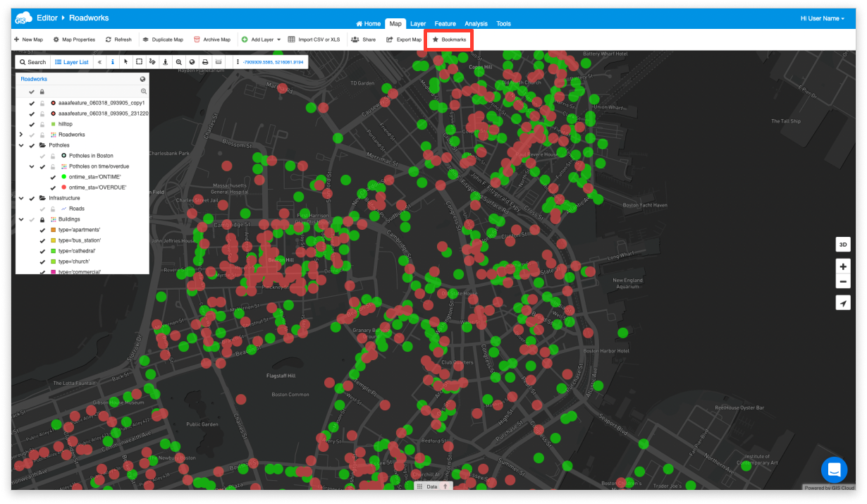Click the globe full-extent icon

[192, 62]
